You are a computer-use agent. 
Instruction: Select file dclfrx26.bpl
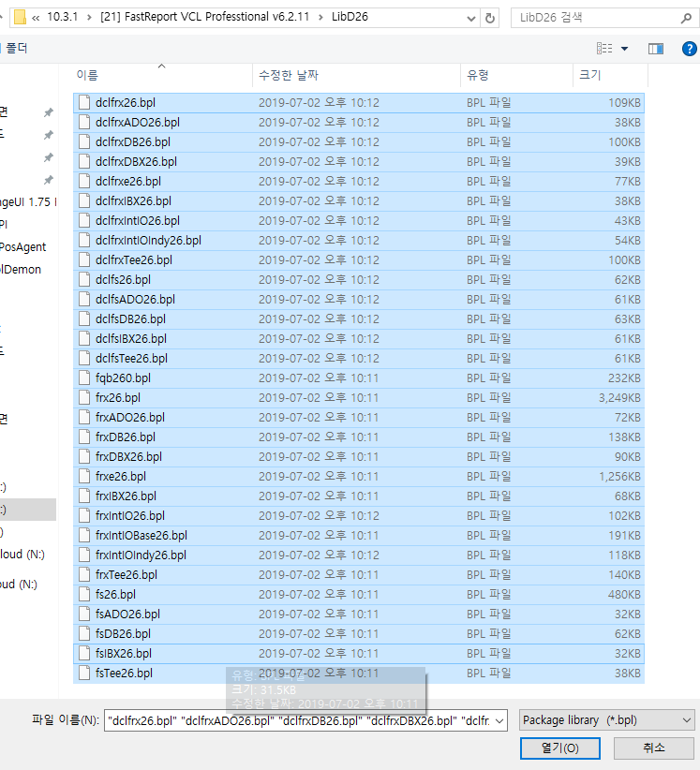point(359,103)
